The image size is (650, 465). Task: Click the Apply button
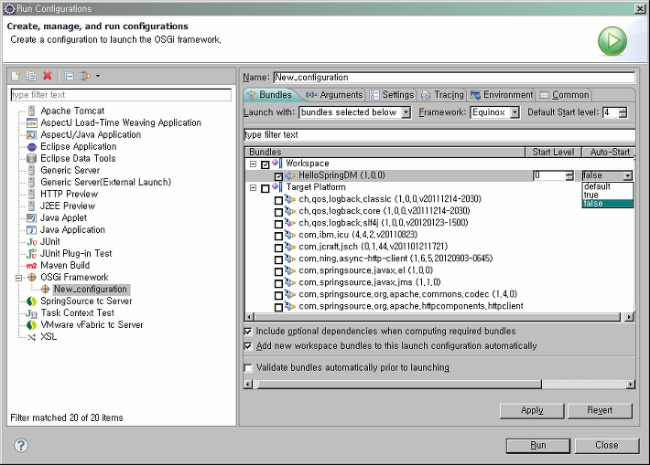(532, 411)
